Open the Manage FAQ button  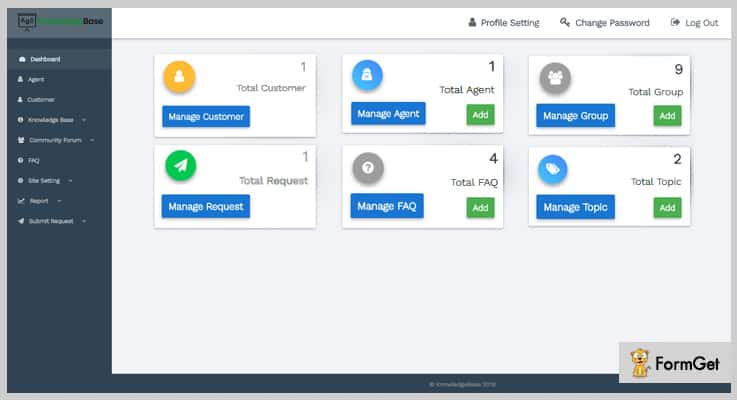click(x=387, y=206)
